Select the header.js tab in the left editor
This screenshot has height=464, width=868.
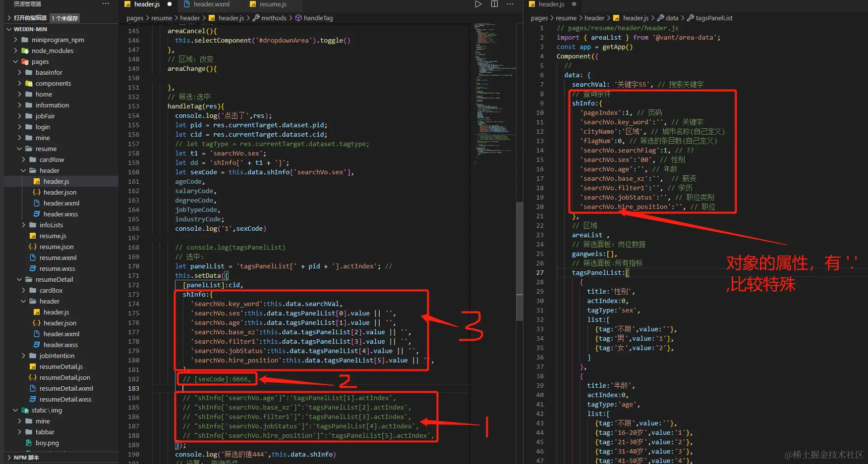(148, 4)
